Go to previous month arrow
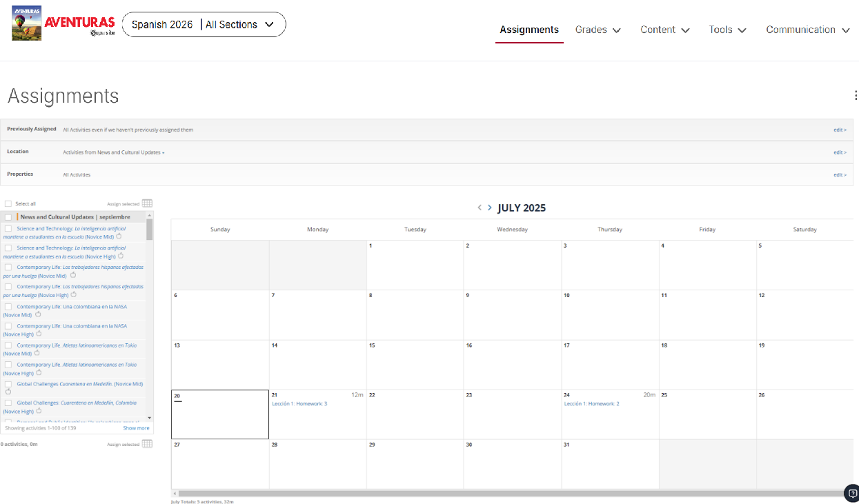Screen dimensions: 859x504 click(480, 208)
